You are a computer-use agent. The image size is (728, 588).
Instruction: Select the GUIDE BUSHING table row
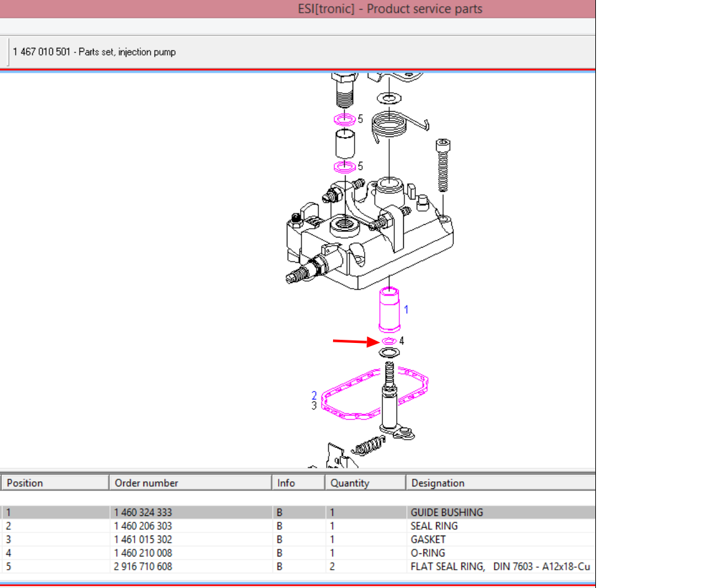(297, 512)
